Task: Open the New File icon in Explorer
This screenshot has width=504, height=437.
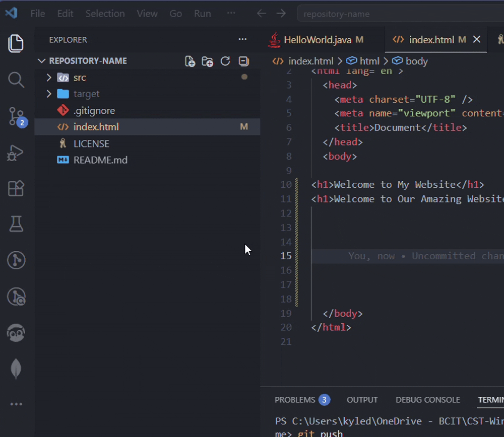Action: tap(190, 61)
